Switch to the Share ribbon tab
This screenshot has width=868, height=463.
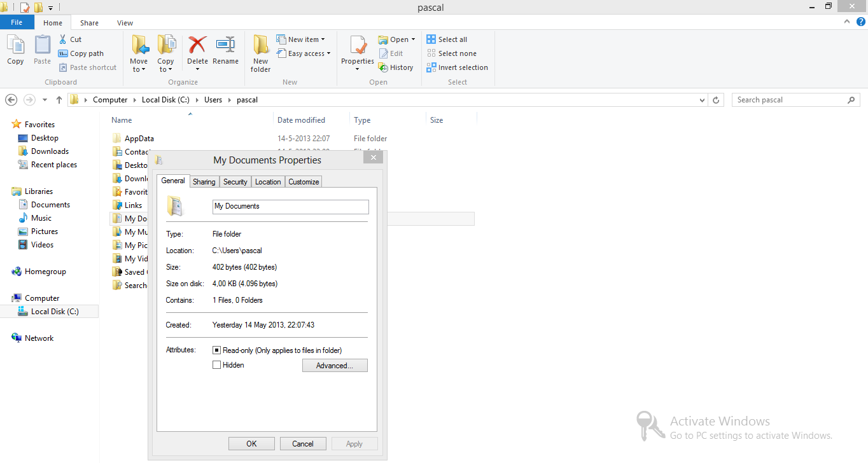click(89, 23)
